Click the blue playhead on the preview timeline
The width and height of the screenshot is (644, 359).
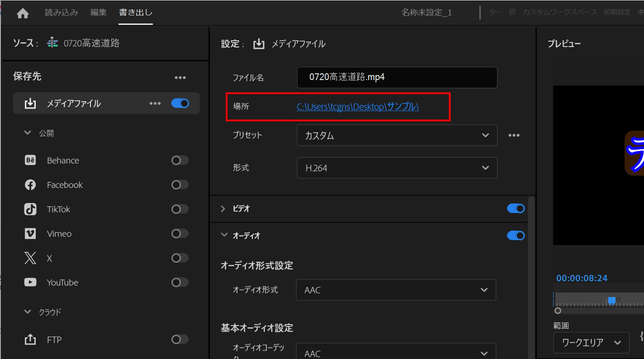[611, 301]
